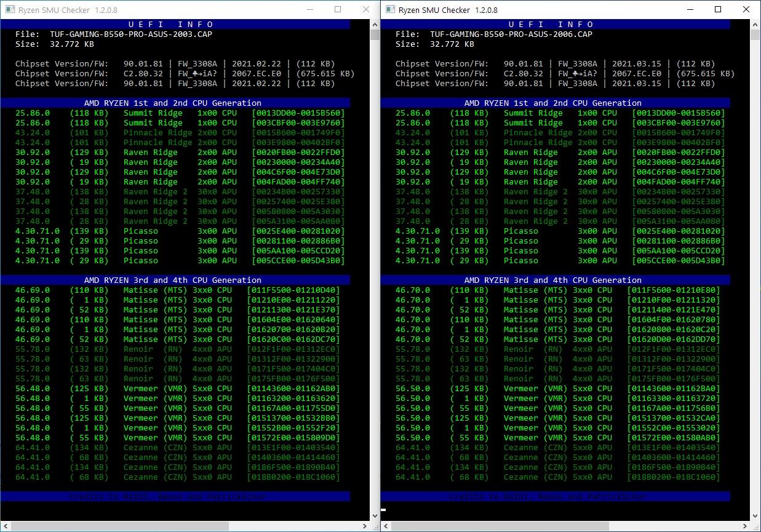Click the right window's vertical scrollbar thumb
This screenshot has height=532, width=761.
pos(755,34)
